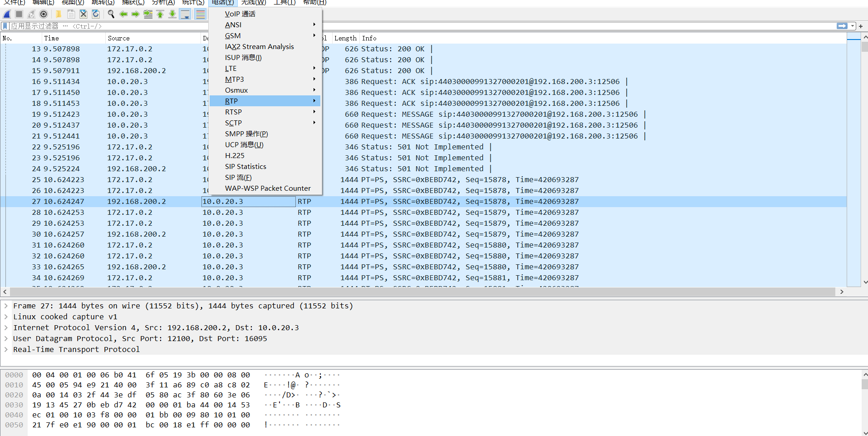The image size is (868, 436).
Task: Click into the display filter input field
Action: click(422, 26)
